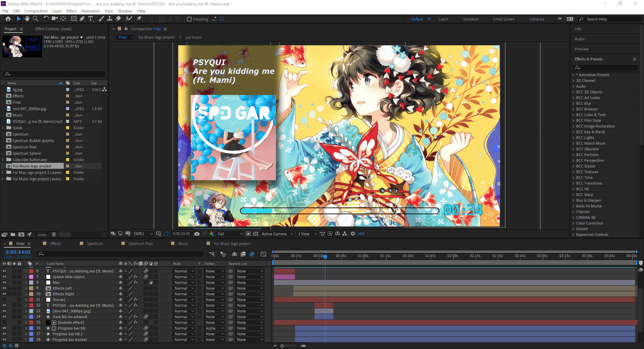
Task: Enable Motion Blur for the composition
Action: coord(252,254)
